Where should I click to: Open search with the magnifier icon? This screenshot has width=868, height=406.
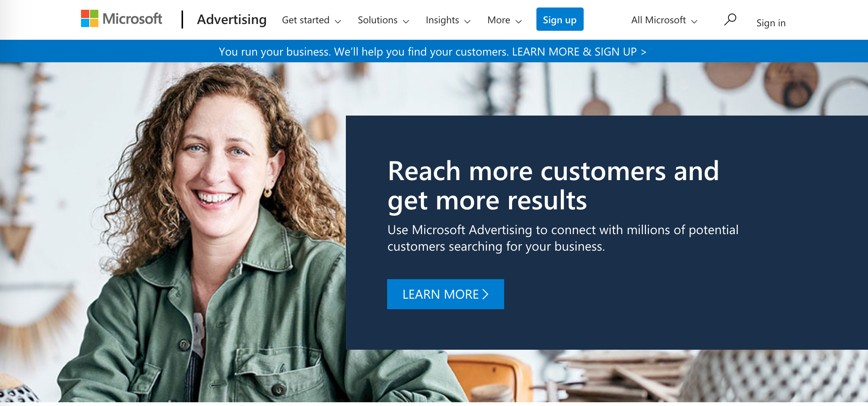[x=730, y=20]
